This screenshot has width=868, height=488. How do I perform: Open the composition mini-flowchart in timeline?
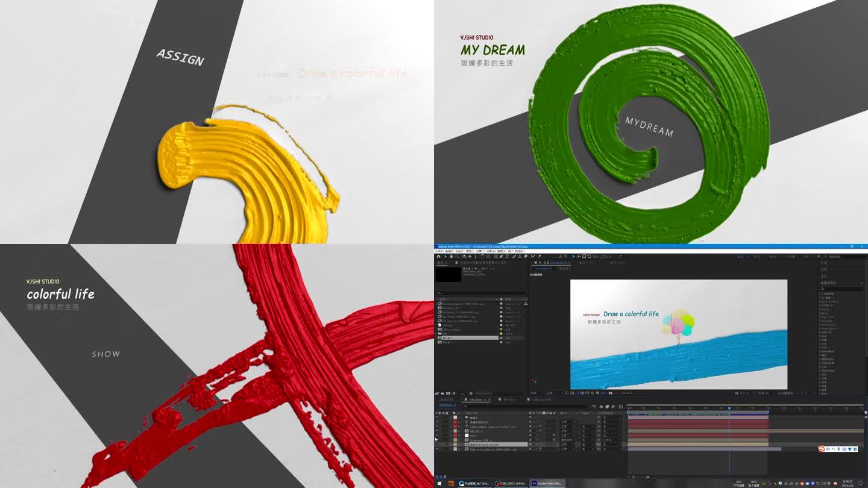pyautogui.click(x=594, y=407)
